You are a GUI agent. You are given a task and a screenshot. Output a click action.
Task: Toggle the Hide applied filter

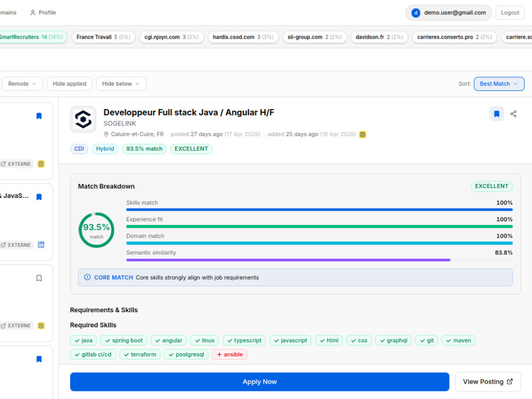[x=70, y=84]
